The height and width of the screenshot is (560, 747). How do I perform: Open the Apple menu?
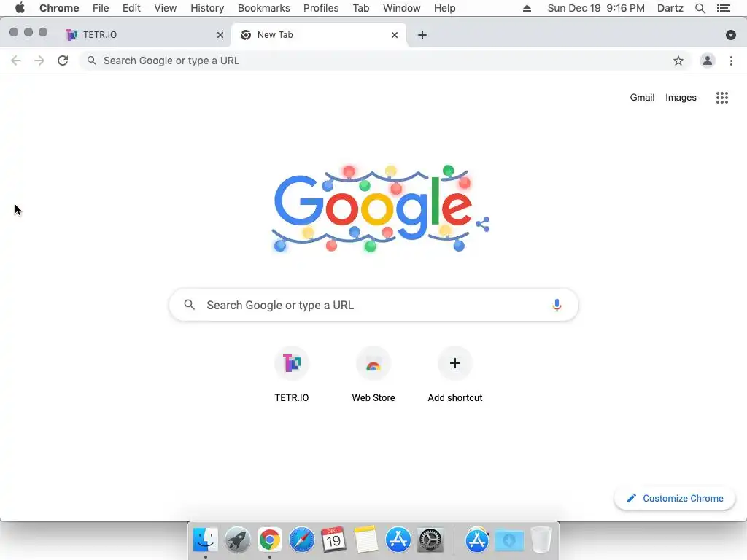point(20,8)
